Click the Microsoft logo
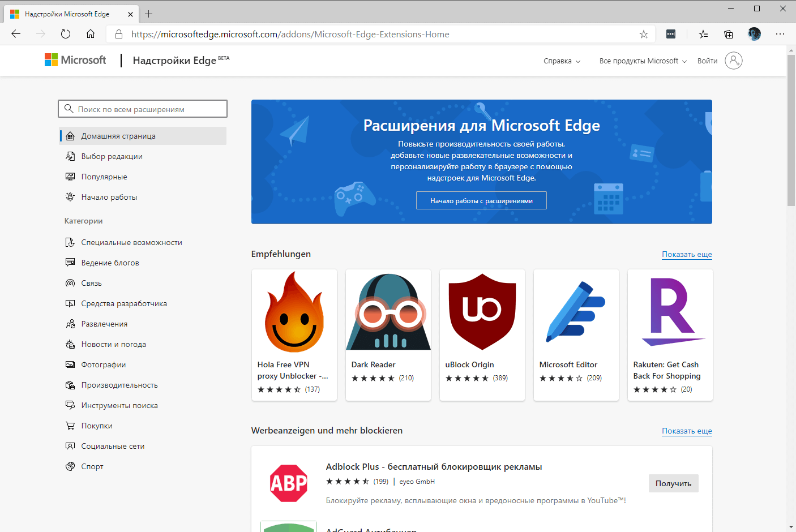The image size is (796, 532). tap(75, 60)
